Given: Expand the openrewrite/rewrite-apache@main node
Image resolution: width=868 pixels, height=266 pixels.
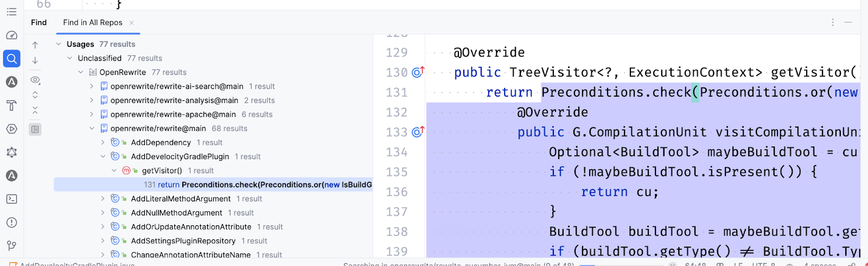Looking at the screenshot, I should 92,115.
